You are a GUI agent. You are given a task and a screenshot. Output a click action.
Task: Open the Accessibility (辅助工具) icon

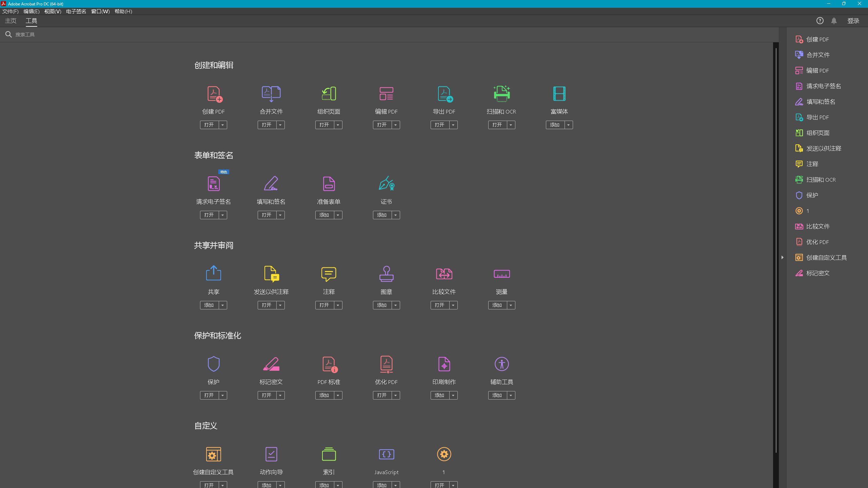click(501, 364)
